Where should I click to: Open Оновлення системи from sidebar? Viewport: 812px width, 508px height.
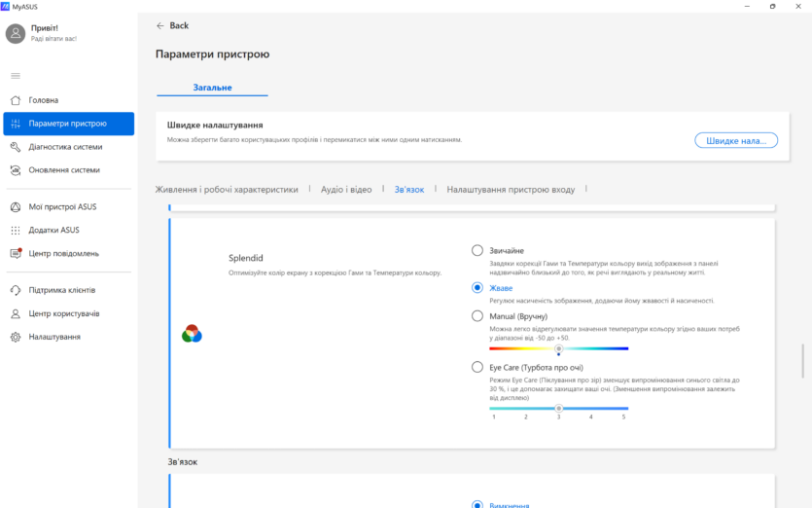68,170
